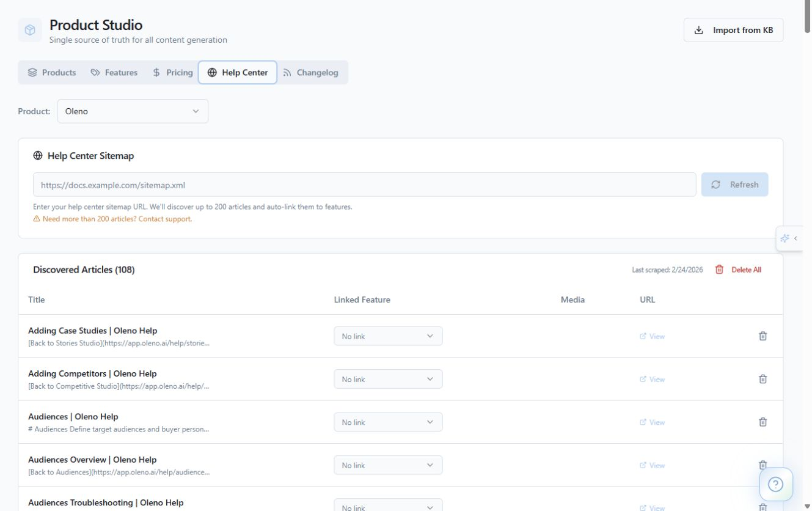Click the Adding Competitors | Oleno Help title
812x511 pixels.
(92, 373)
